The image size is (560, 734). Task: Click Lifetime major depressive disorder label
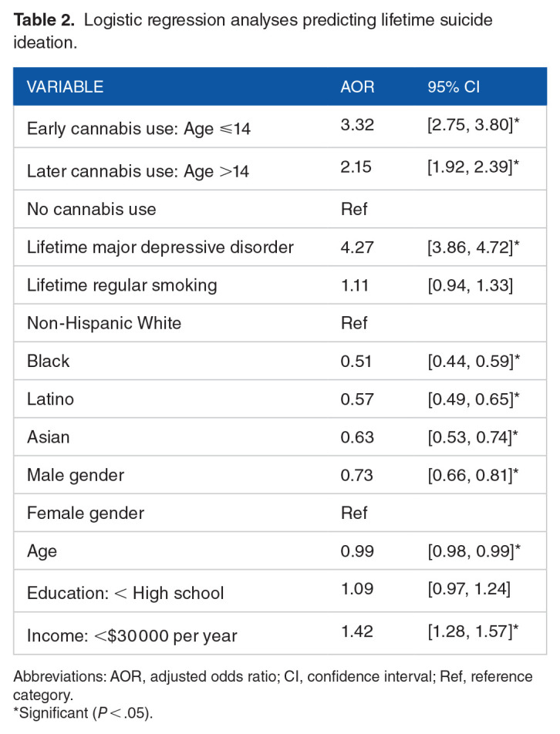pyautogui.click(x=160, y=247)
